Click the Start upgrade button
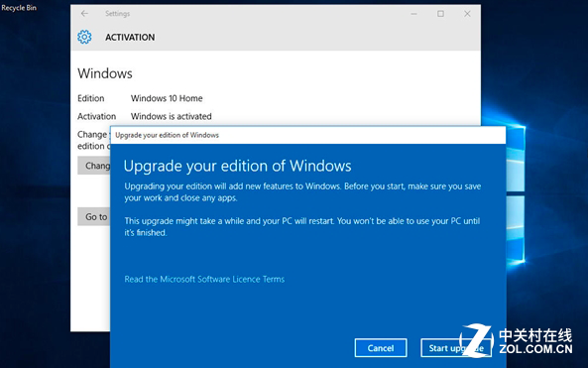The height and width of the screenshot is (368, 588). tap(456, 348)
